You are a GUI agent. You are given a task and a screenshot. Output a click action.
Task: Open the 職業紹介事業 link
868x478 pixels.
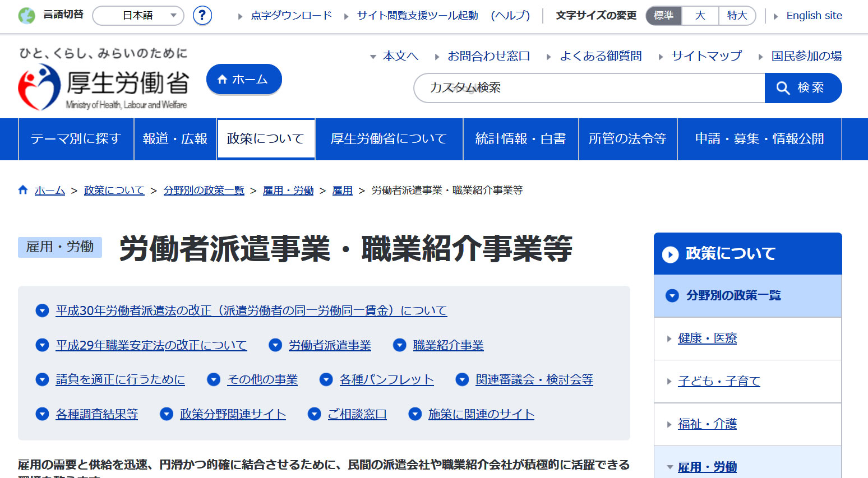[448, 345]
